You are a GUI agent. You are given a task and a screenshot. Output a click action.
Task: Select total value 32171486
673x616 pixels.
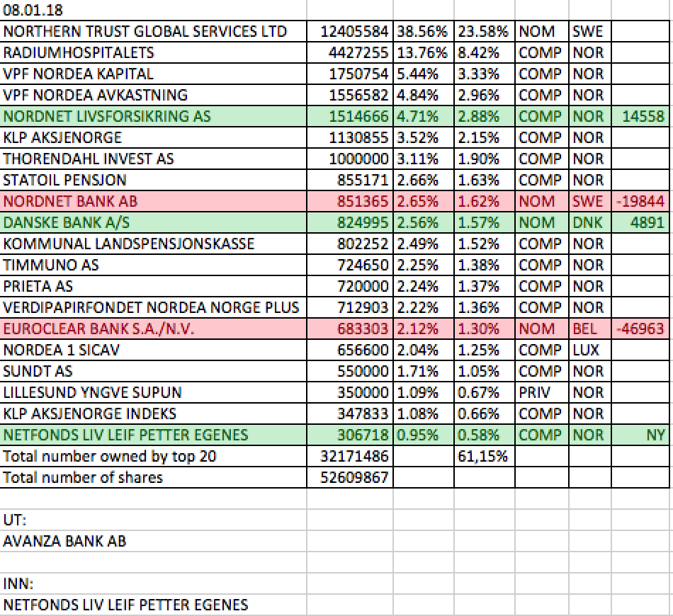[x=350, y=456]
